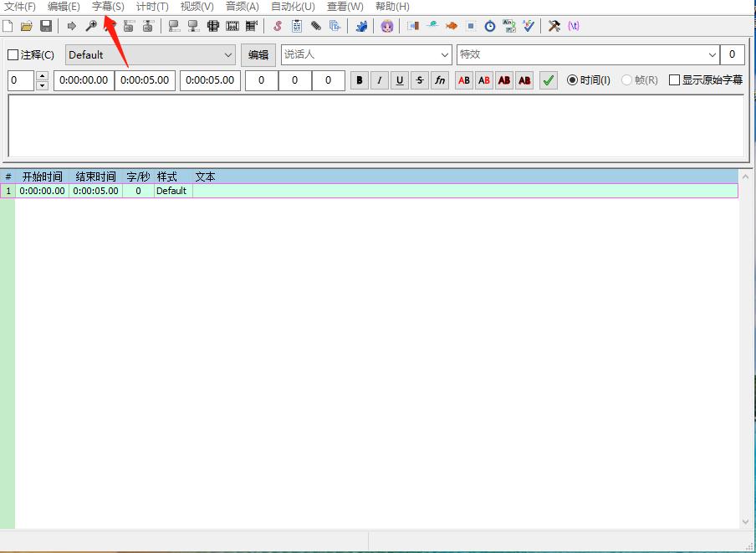Open the 音频(A) menu
This screenshot has width=756, height=553.
pyautogui.click(x=243, y=7)
